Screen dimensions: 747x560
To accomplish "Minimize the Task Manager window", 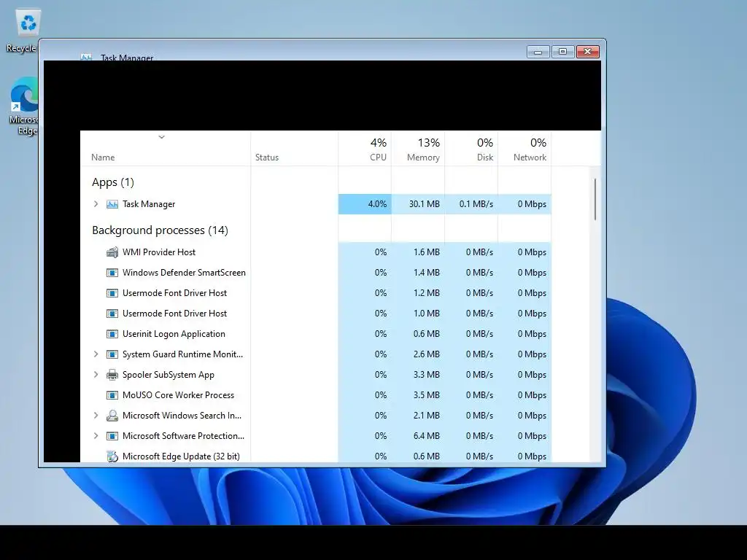I will [538, 52].
